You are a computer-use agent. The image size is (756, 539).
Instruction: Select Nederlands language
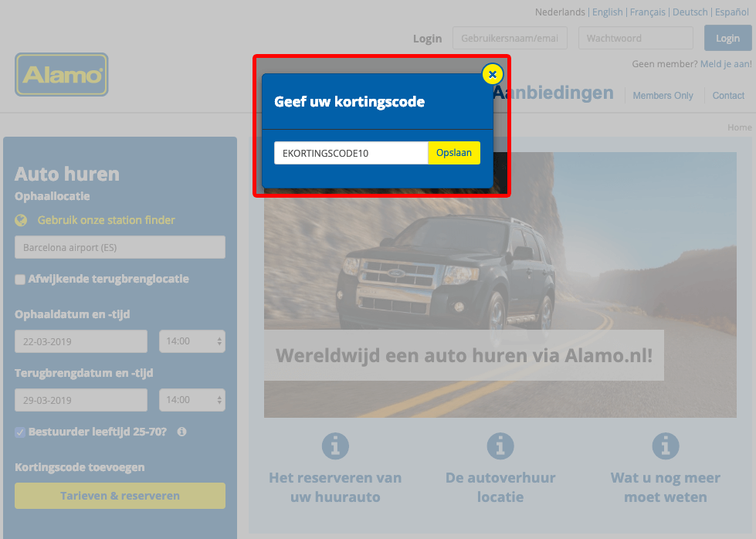[x=560, y=12]
